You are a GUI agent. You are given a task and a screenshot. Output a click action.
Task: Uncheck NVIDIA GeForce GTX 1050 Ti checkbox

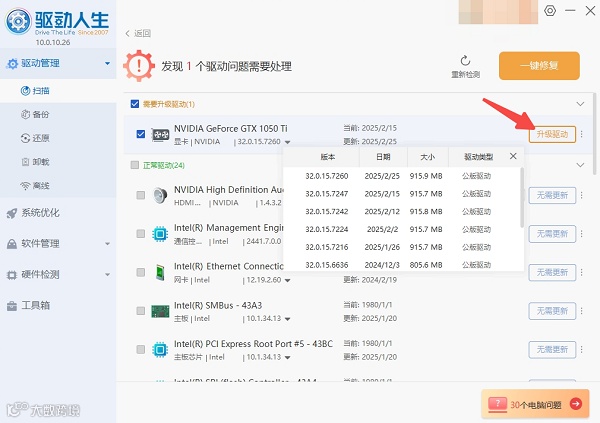(141, 134)
